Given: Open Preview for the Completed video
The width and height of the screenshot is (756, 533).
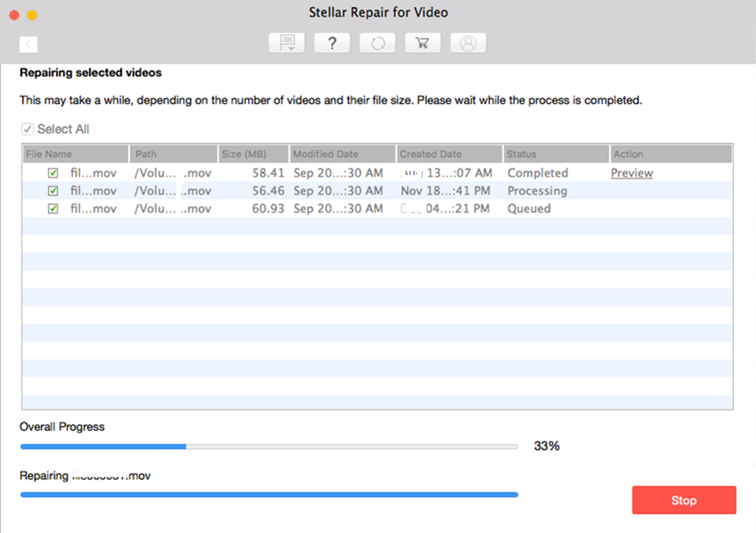Looking at the screenshot, I should pos(631,173).
